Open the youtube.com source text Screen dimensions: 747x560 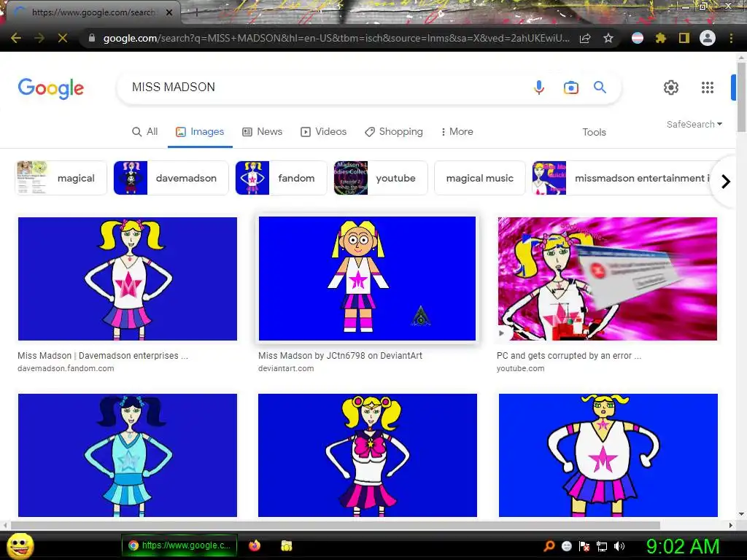point(520,368)
